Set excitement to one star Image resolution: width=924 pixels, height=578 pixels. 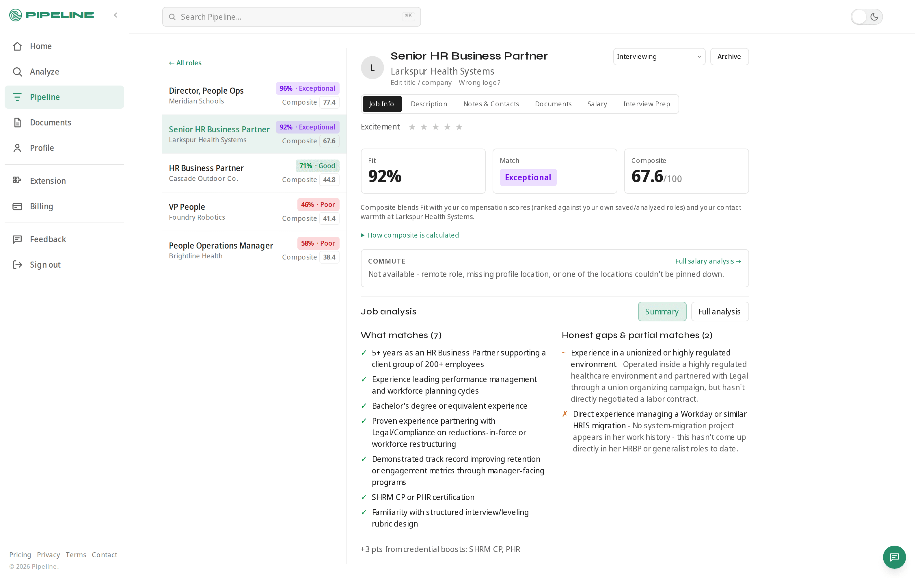coord(412,127)
